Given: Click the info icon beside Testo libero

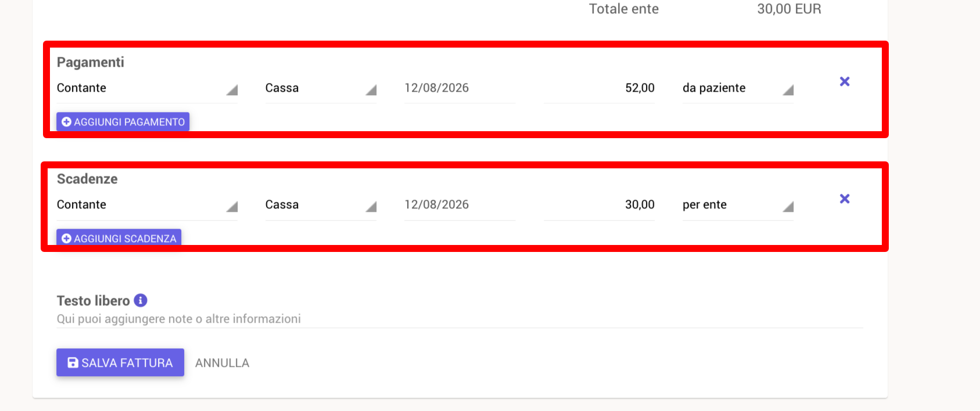Looking at the screenshot, I should tap(141, 300).
